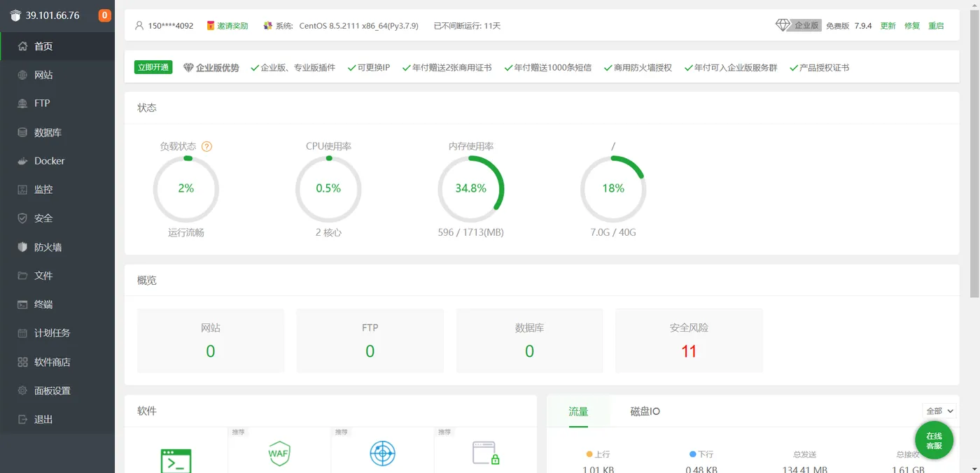
Task: Click the 内存使用率 34.8% gauge
Action: pos(471,189)
